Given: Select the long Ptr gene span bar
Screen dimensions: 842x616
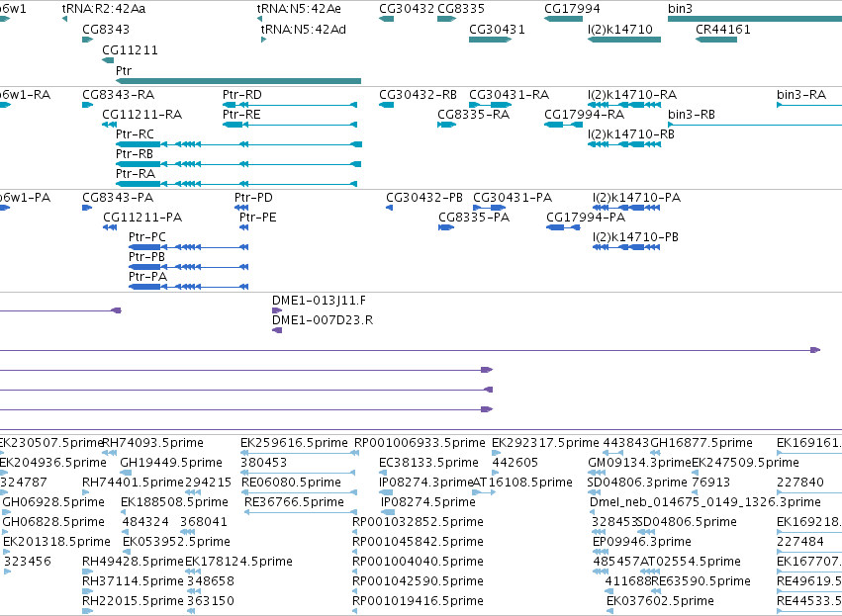Looking at the screenshot, I should 238,81.
